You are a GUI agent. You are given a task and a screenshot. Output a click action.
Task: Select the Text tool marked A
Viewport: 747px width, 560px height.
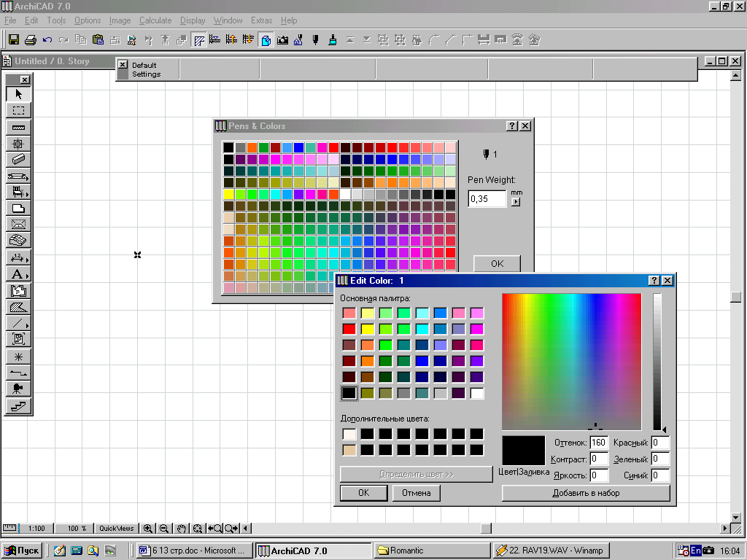coord(18,274)
